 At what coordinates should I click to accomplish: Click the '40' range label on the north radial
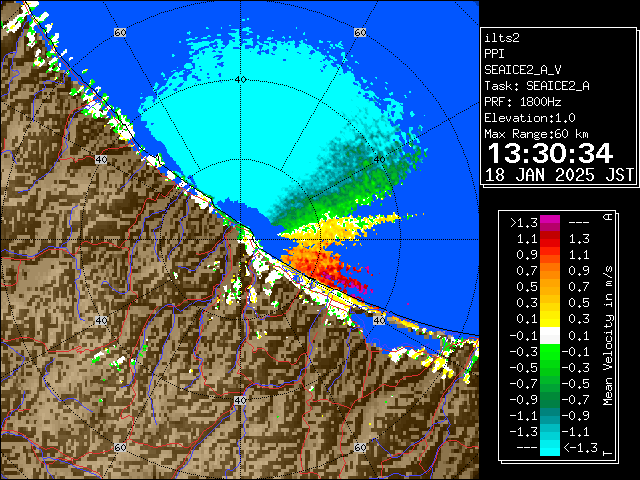pos(241,80)
